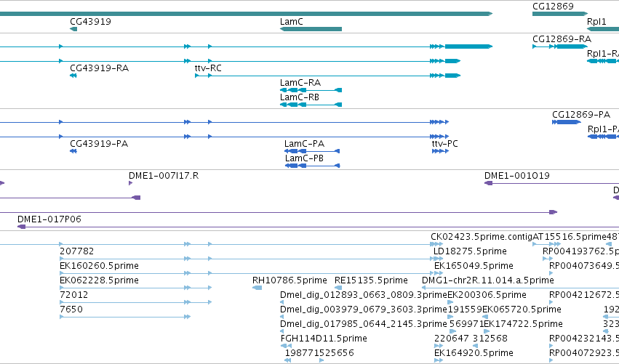The width and height of the screenshot is (619, 364).
Task: Select Dmel_dig_017985_0644_2145.3prime
Action: click(x=363, y=324)
